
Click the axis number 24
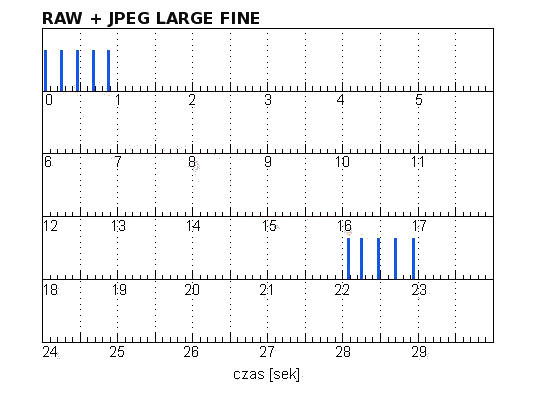[x=50, y=352]
